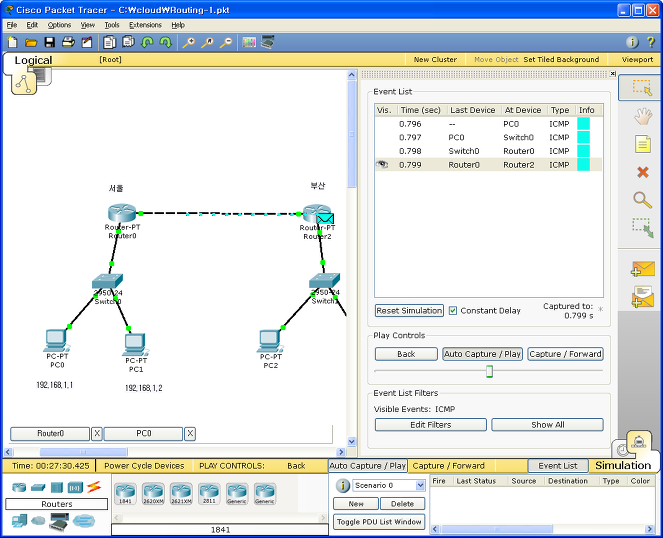Open the Custom Devices Dialog icon
This screenshot has height=538, width=663.
(267, 42)
